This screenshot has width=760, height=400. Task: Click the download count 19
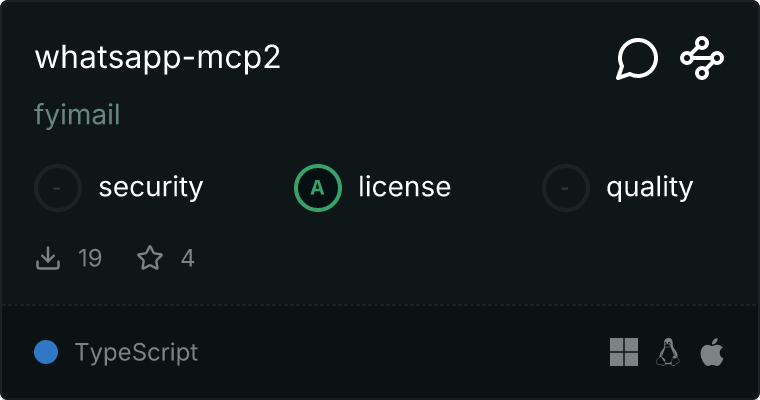[90, 258]
